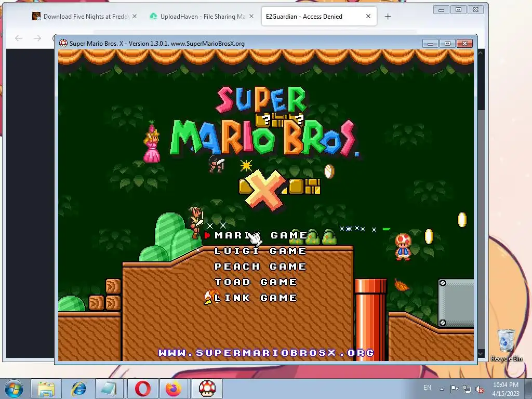Maximize the Super Mario Bros. X window
The width and height of the screenshot is (532, 399).
pos(447,44)
